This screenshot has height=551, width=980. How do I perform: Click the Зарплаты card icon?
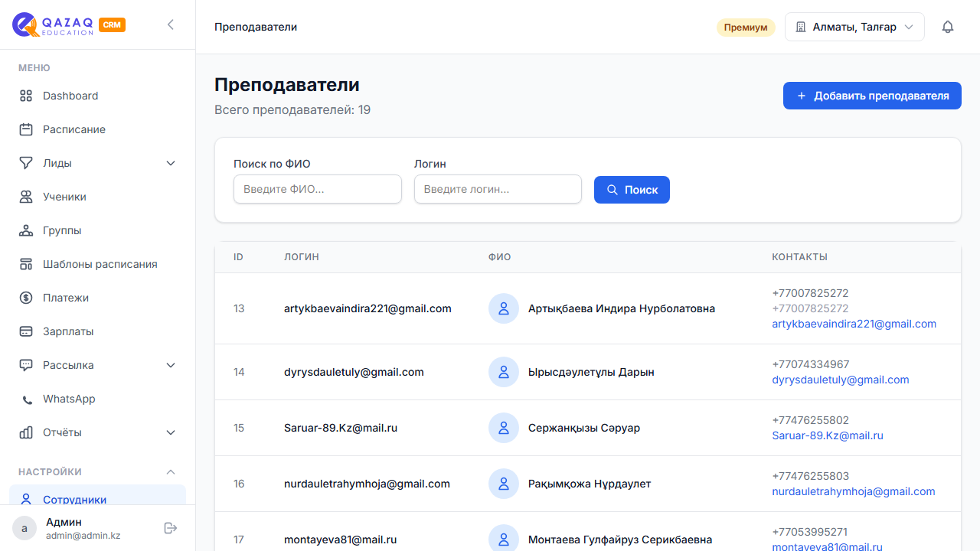click(26, 331)
